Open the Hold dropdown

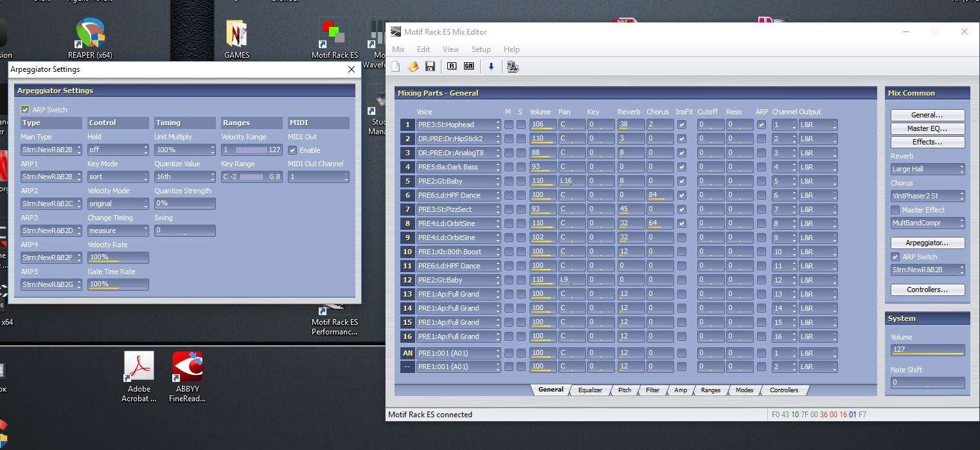click(x=118, y=150)
